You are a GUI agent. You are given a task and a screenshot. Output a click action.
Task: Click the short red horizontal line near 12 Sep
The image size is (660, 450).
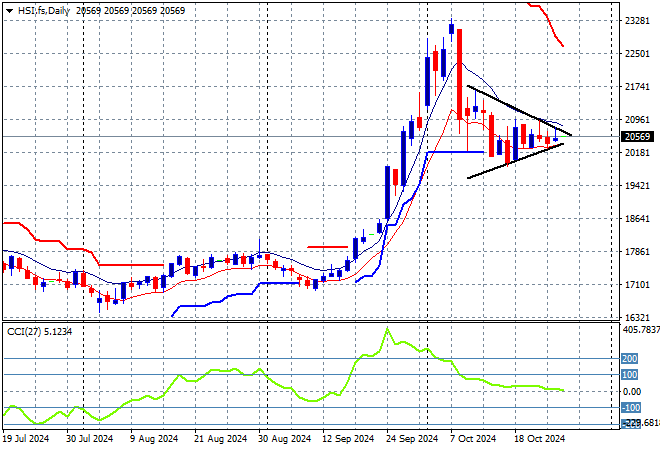point(327,245)
